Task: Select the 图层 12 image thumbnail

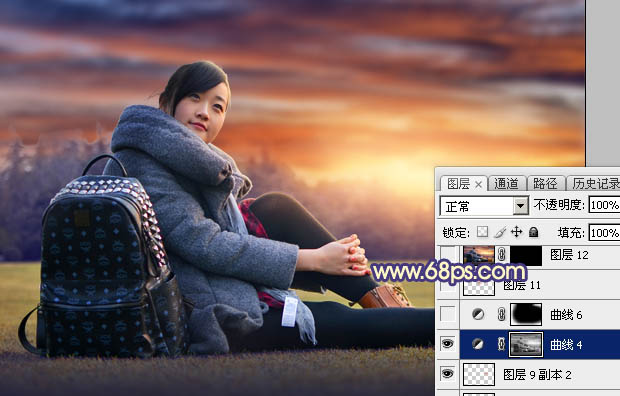Action: 479,255
